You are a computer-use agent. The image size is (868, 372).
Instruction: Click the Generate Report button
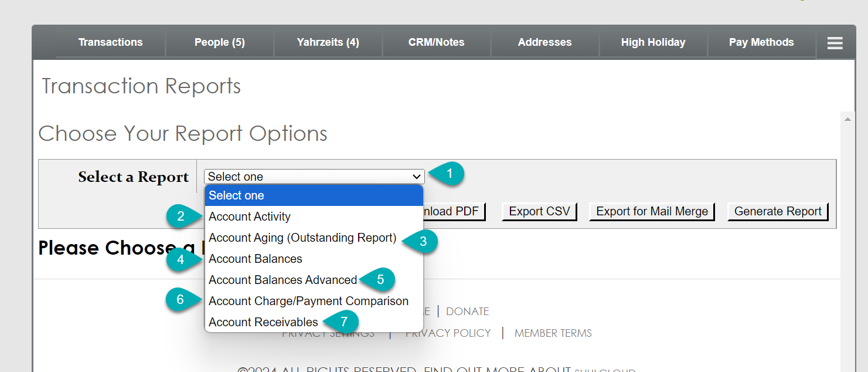[x=778, y=211]
